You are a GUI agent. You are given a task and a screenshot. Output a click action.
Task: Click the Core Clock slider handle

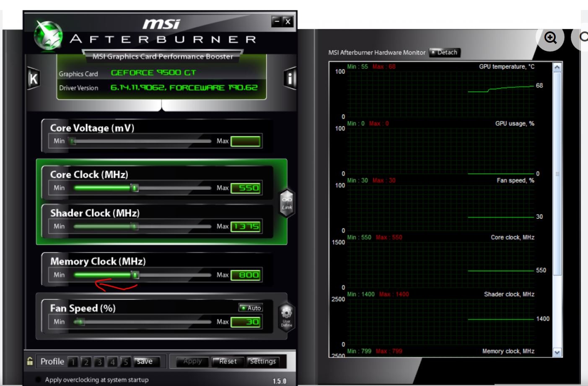(135, 188)
